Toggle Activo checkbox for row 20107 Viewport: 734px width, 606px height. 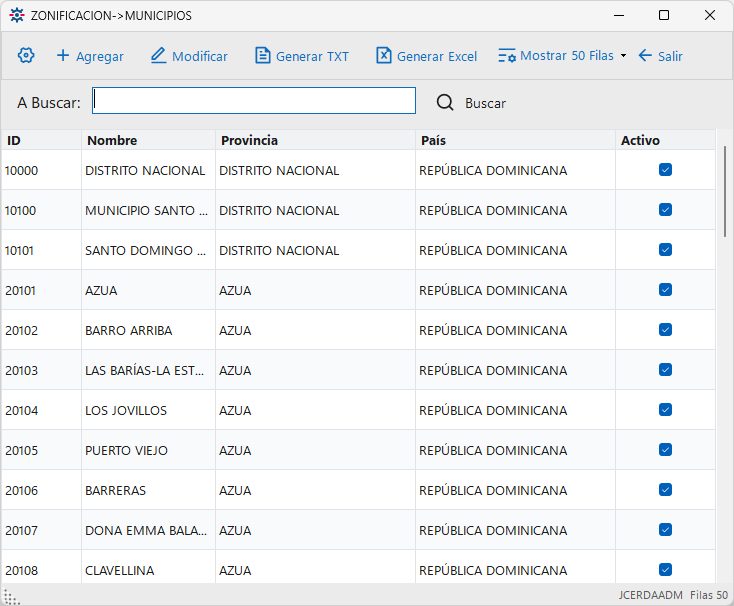665,530
